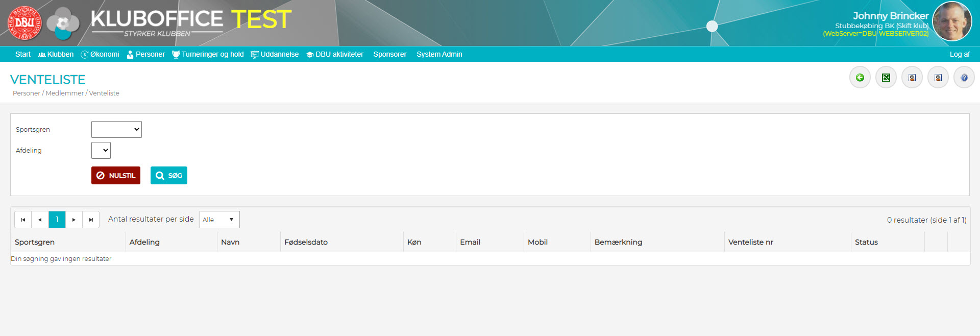Go to previous results page

click(x=40, y=220)
